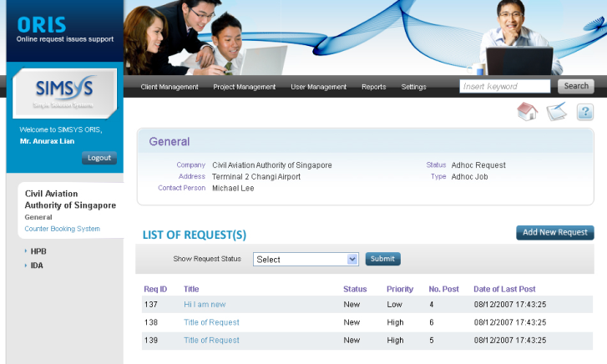Open Counter Booking System link
This screenshot has height=364, width=607.
pos(63,229)
